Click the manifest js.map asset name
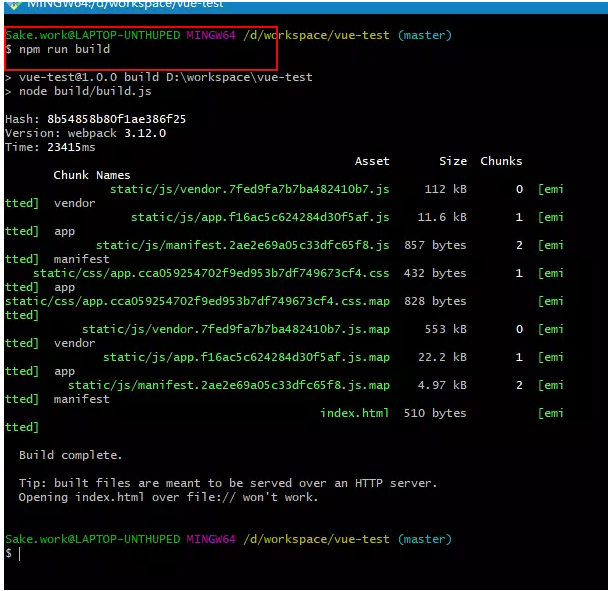Viewport: 608px width, 591px height. click(229, 385)
